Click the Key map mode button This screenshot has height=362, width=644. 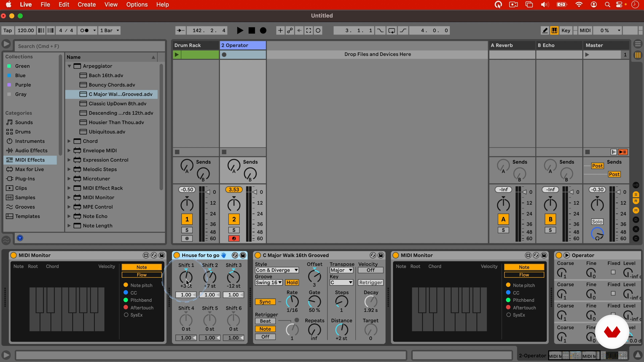566,31
